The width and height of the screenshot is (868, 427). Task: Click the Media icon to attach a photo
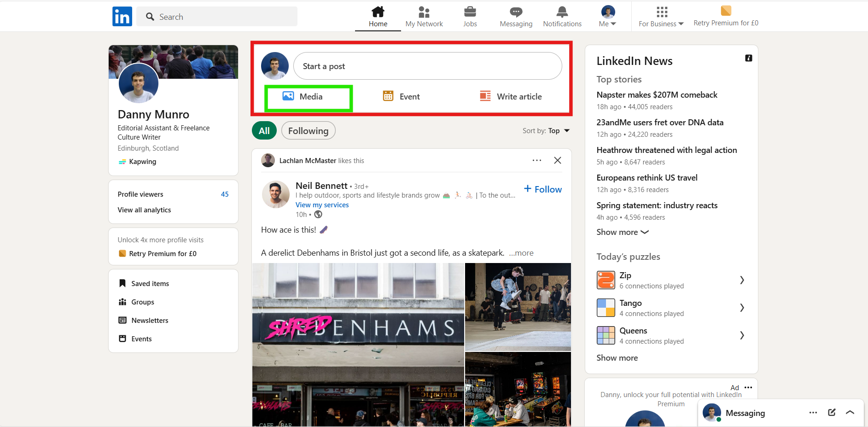point(288,96)
